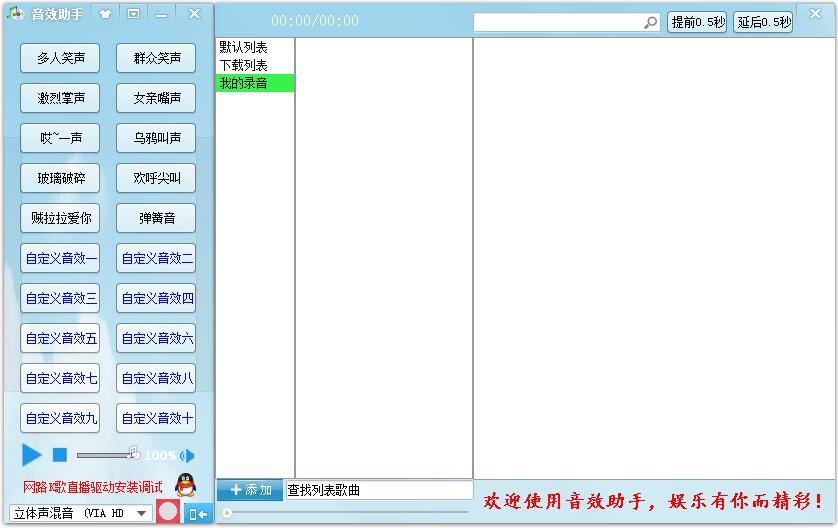Open the title bar dropdown menu icon

click(x=134, y=14)
